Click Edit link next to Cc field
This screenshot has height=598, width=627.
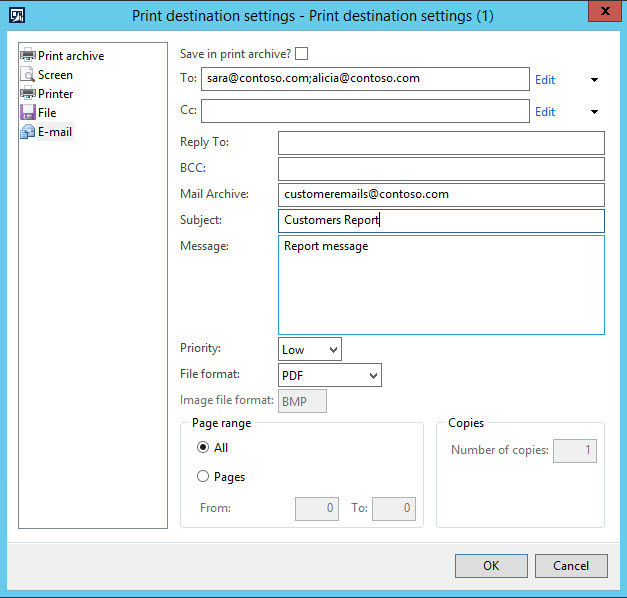pyautogui.click(x=545, y=112)
